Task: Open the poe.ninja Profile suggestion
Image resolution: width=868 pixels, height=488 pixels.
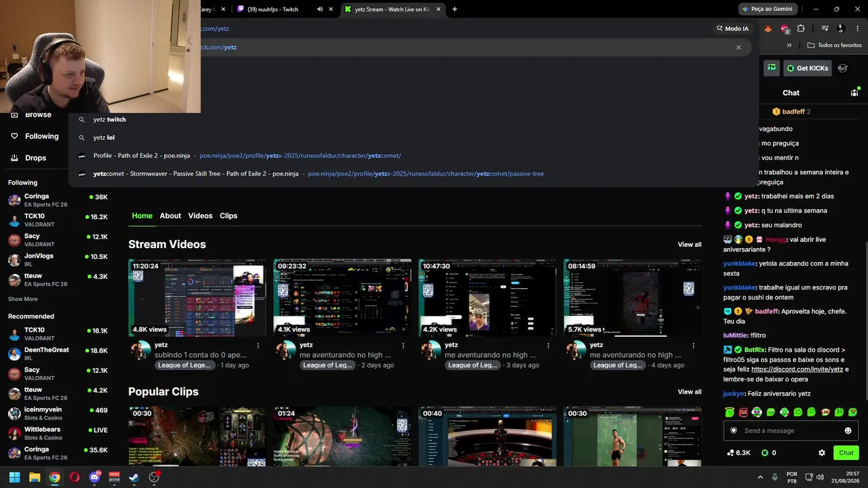Action: pyautogui.click(x=412, y=156)
